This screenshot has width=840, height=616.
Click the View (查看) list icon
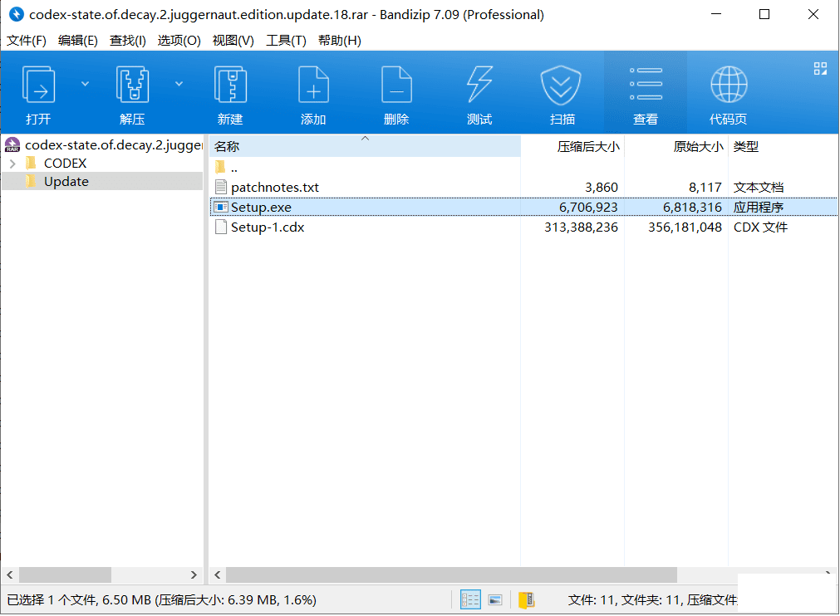tap(646, 84)
